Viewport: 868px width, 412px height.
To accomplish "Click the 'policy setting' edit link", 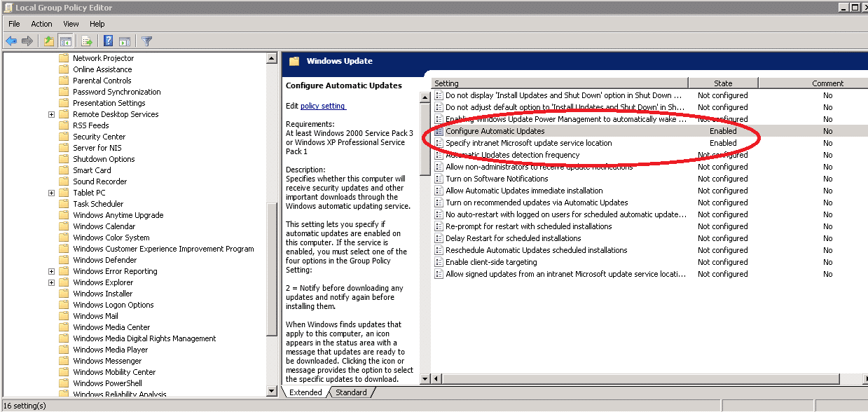I will [323, 106].
